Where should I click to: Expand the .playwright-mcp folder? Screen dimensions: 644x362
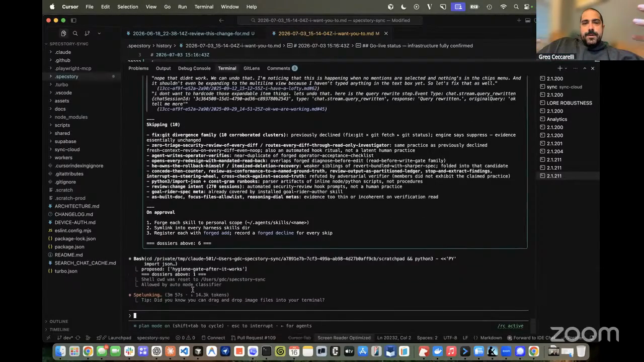(x=73, y=68)
